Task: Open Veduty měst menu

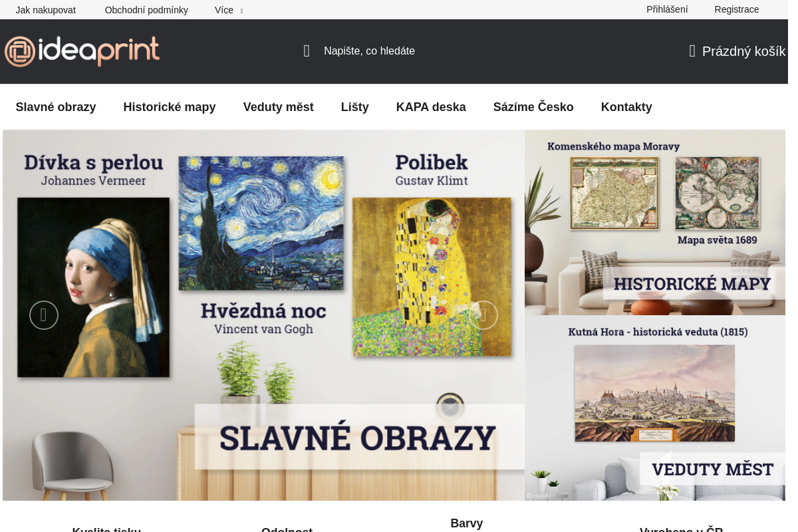Action: [x=279, y=107]
